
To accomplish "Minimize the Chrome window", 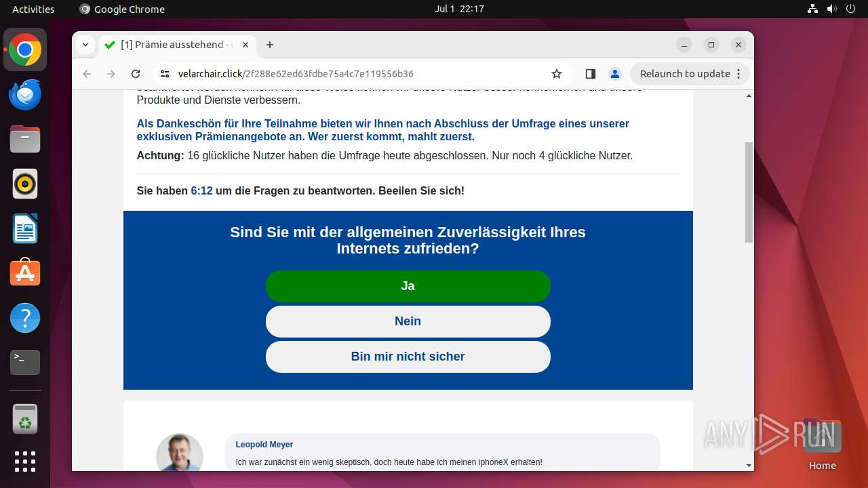I will [x=684, y=45].
